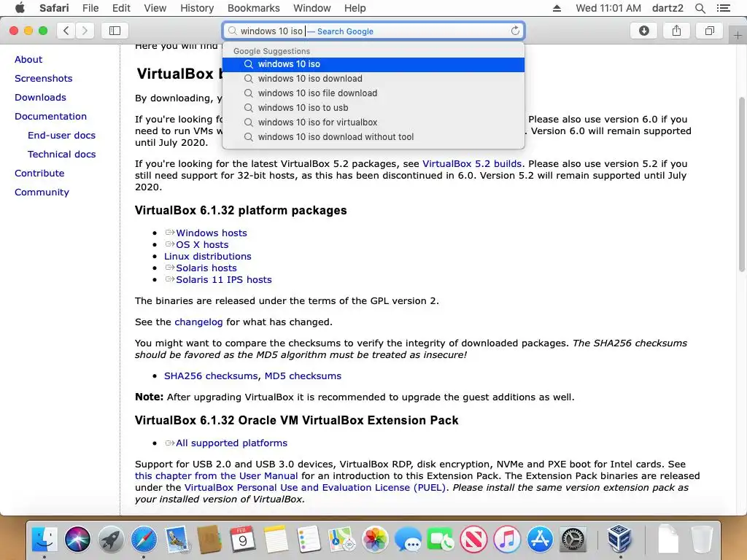747x560 pixels.
Task: Open the Bookmarks menu
Action: (x=253, y=8)
